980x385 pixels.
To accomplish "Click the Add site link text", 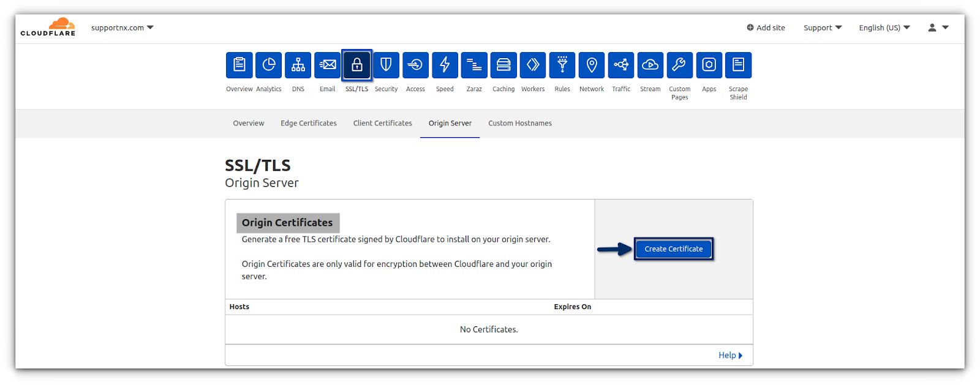I will tap(771, 28).
